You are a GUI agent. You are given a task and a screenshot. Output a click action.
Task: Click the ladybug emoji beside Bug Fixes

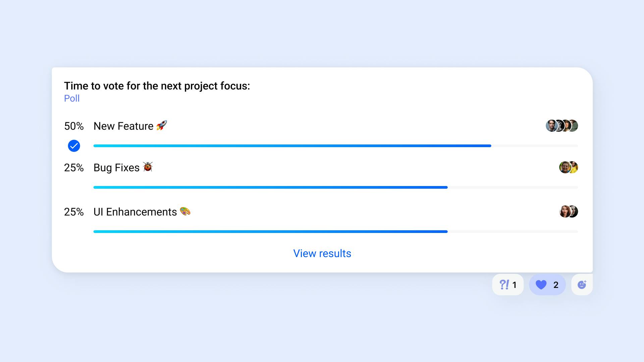pyautogui.click(x=148, y=167)
